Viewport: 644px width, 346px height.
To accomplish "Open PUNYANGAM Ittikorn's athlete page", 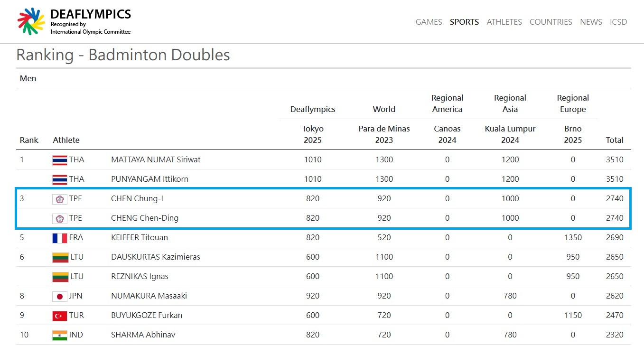I will point(149,179).
